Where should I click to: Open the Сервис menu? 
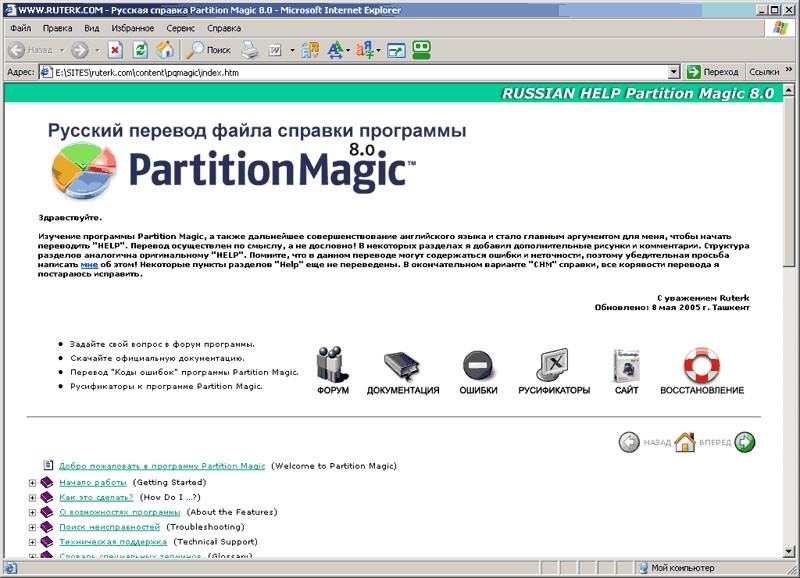click(181, 29)
